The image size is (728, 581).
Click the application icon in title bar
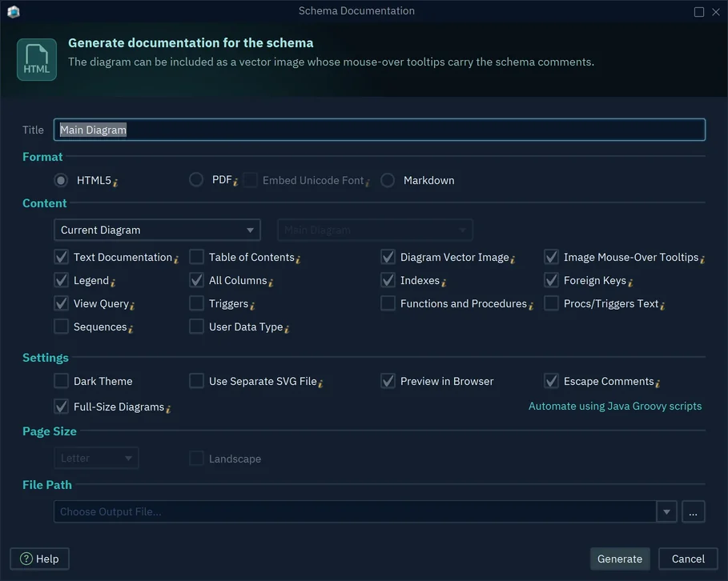click(14, 11)
